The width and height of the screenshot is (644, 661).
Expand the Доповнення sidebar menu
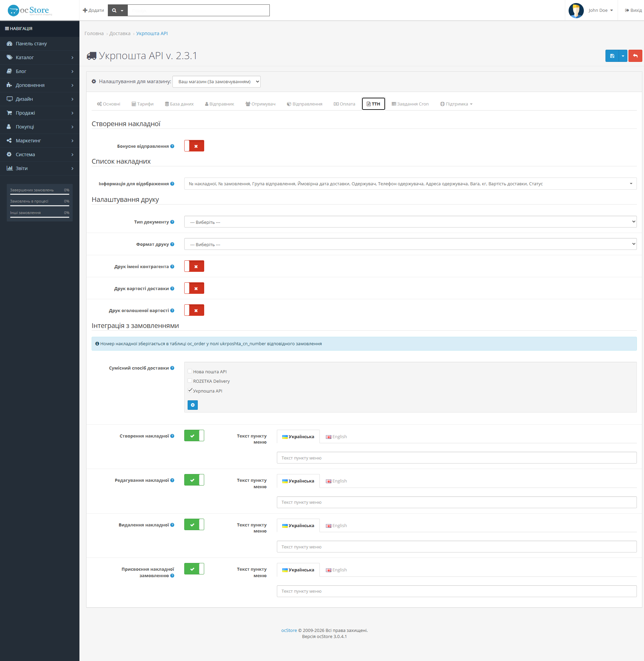[40, 85]
